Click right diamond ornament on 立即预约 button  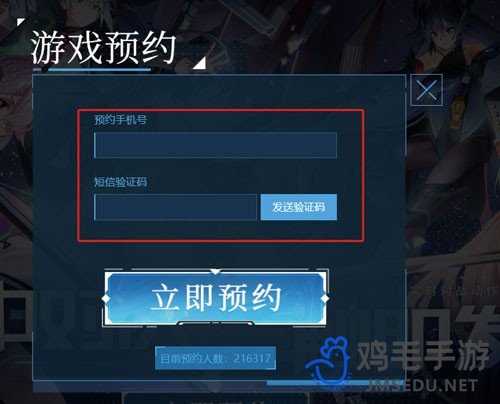(325, 298)
